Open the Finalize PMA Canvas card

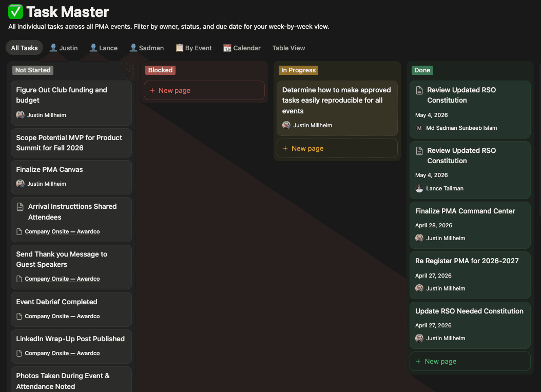coord(71,177)
